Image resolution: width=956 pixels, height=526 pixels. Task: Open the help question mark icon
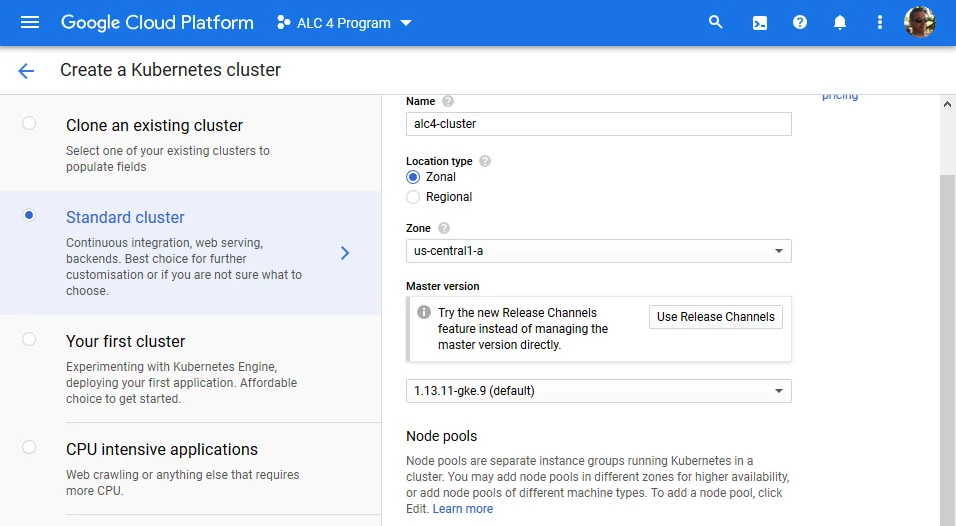coord(800,23)
